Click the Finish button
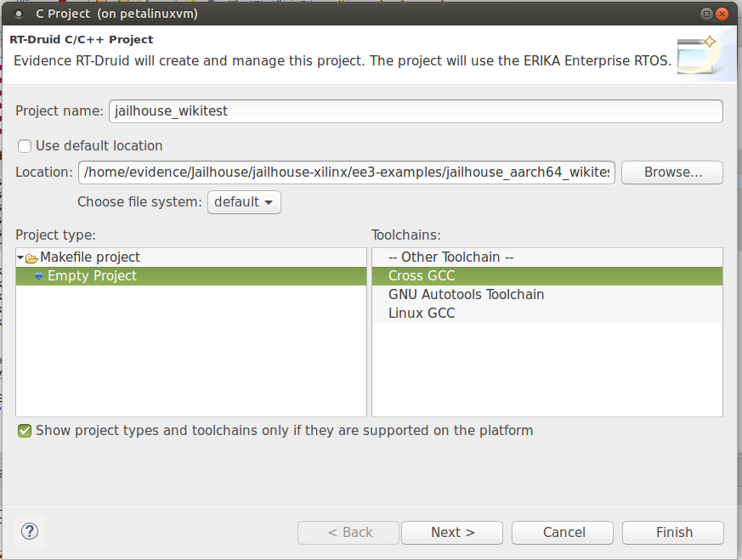The image size is (742, 560). pyautogui.click(x=673, y=533)
